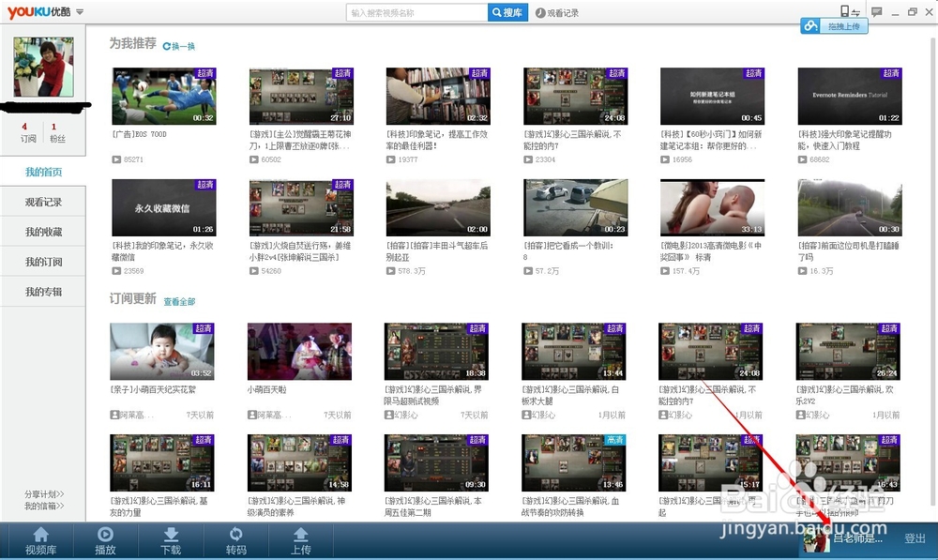This screenshot has width=938, height=560.
Task: Open the EOS 700D ad thumbnail
Action: click(x=164, y=96)
